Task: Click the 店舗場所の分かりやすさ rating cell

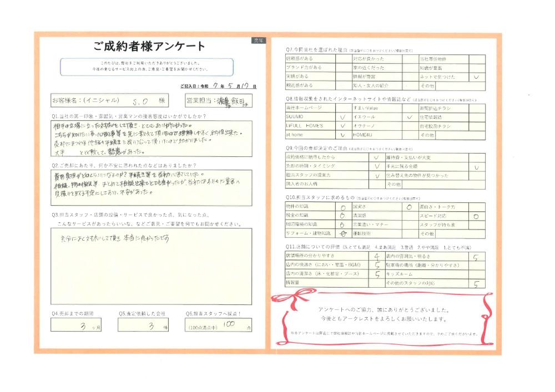Action: [377, 256]
